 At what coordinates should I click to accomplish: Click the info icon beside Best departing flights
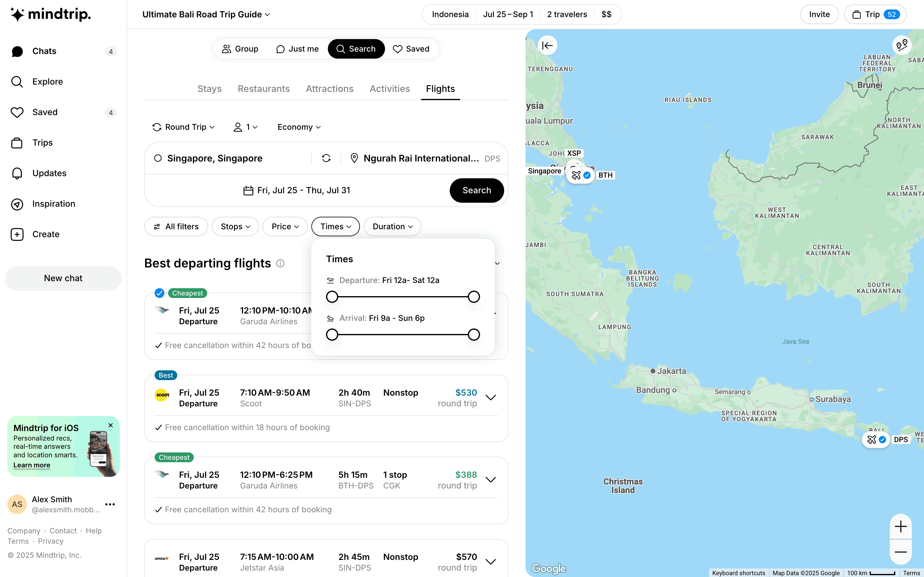pyautogui.click(x=280, y=263)
